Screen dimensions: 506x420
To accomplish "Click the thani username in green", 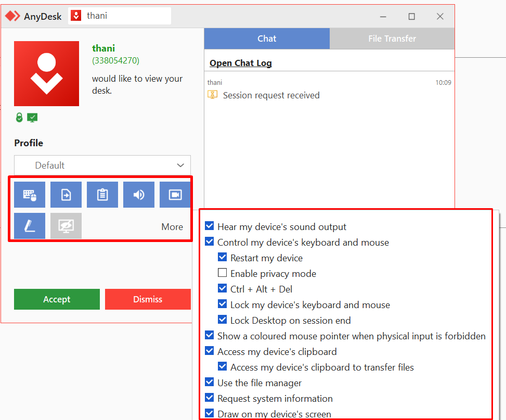I will point(103,48).
